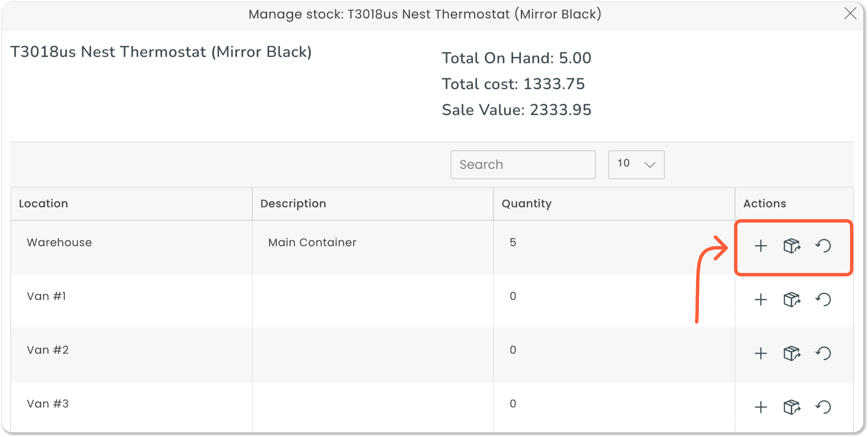Select the Van #1 row
The width and height of the screenshot is (868, 437).
tap(46, 296)
